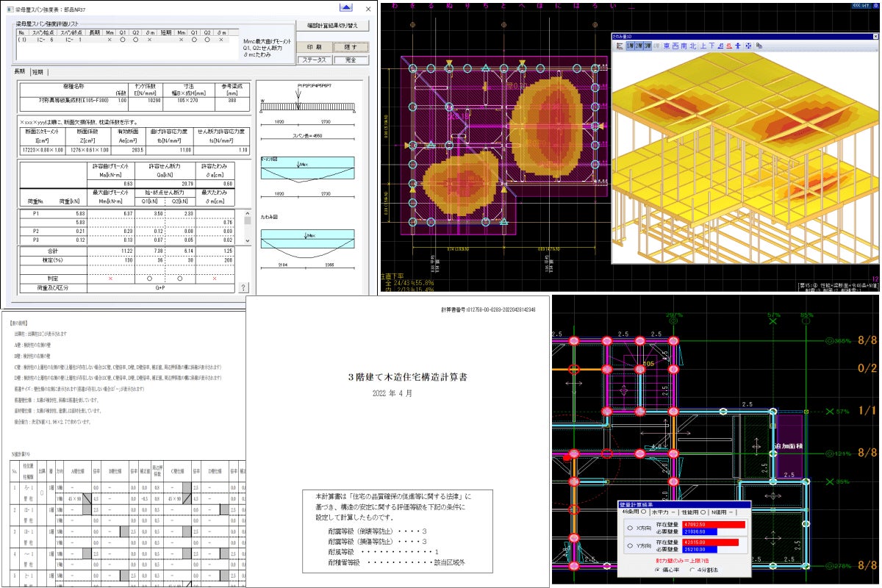Open the 水平力 tab in wall result

664,512
